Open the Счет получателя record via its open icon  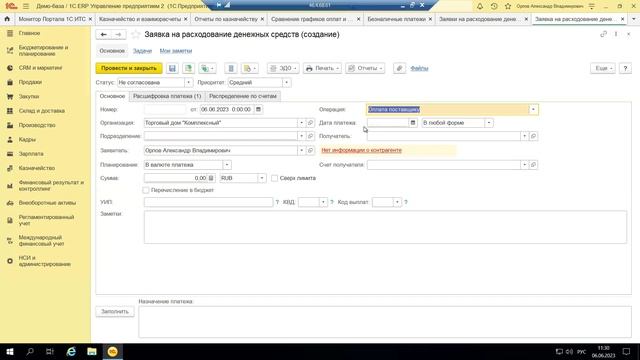(x=533, y=164)
